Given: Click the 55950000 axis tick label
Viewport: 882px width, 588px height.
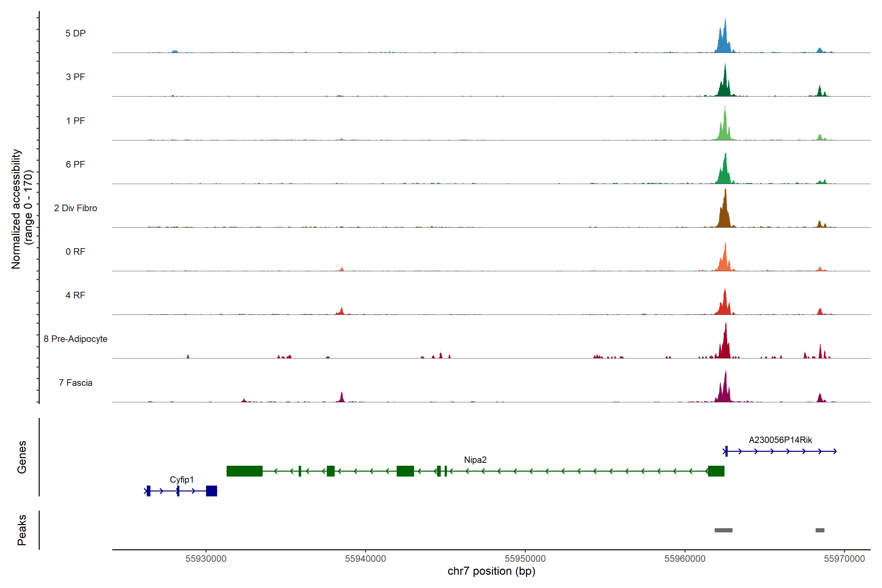Looking at the screenshot, I should pyautogui.click(x=525, y=559).
